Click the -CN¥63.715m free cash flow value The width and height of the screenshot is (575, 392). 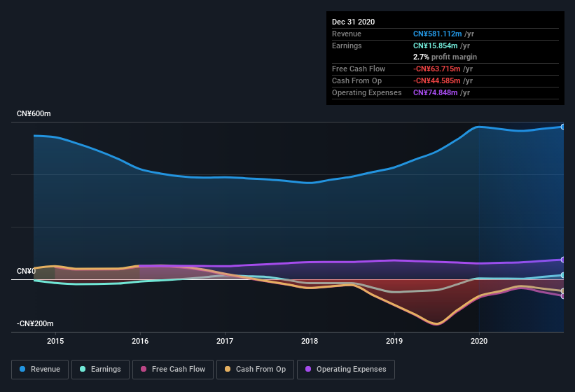coord(437,69)
